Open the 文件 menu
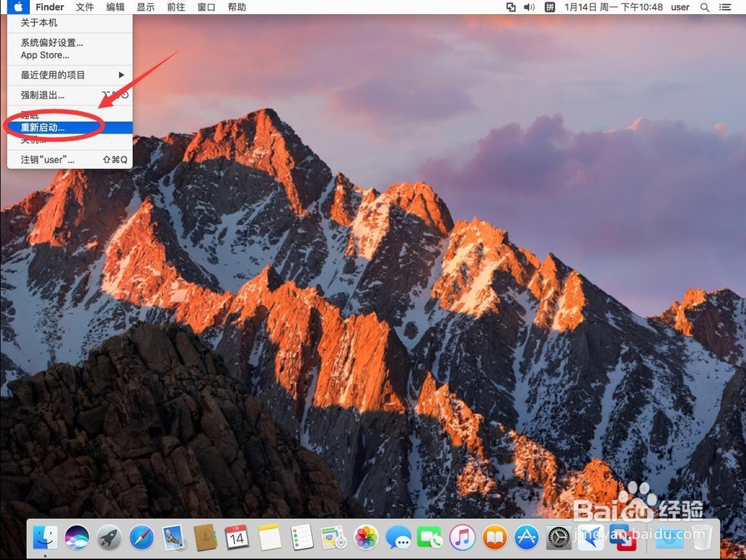746x560 pixels. click(x=85, y=7)
